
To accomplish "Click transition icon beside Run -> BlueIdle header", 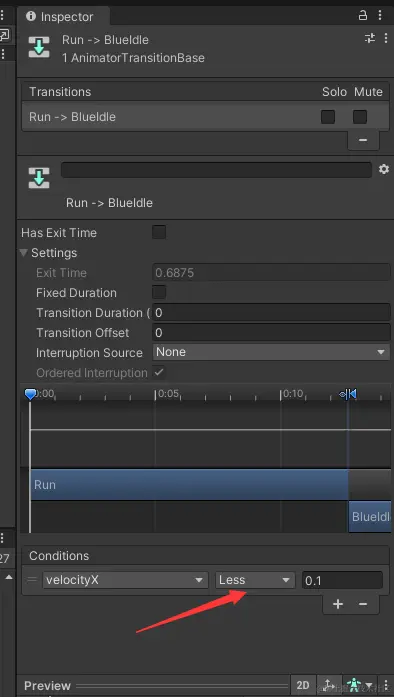I will coord(39,47).
